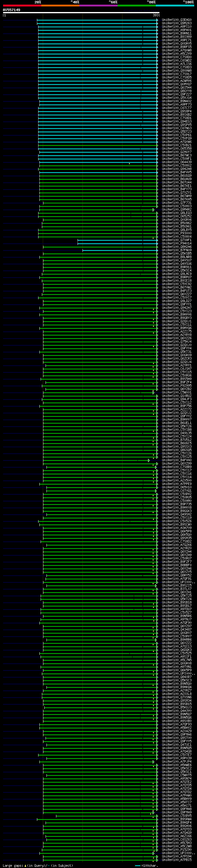Click hit label UniRef100_A7QTE2

(177, 782)
